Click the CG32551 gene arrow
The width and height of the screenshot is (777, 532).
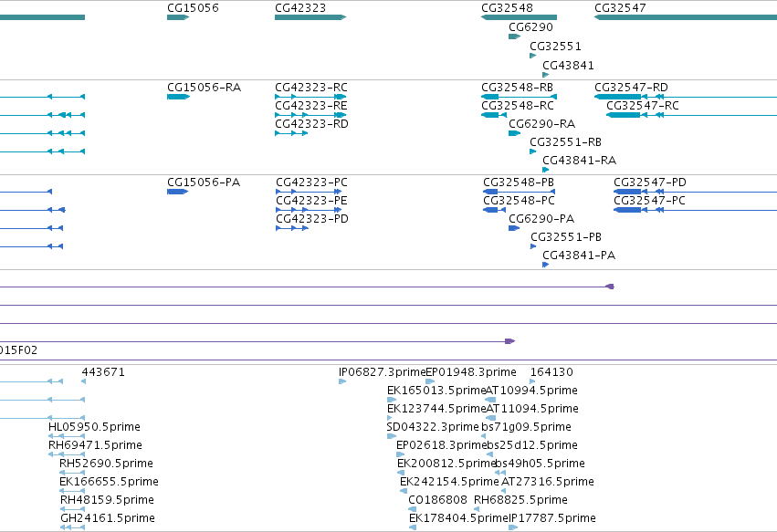tap(532, 56)
